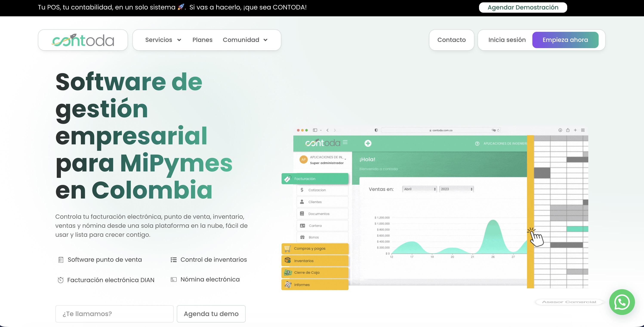Image resolution: width=644 pixels, height=327 pixels.
Task: Click the Cierre de Caja cash icon
Action: (x=288, y=273)
